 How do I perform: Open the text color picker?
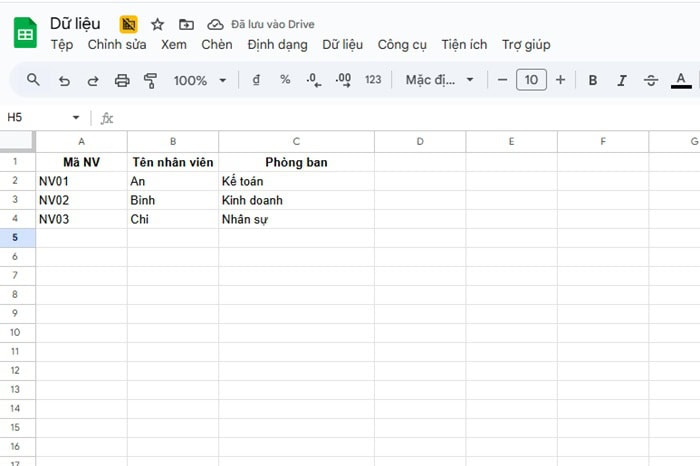click(682, 80)
